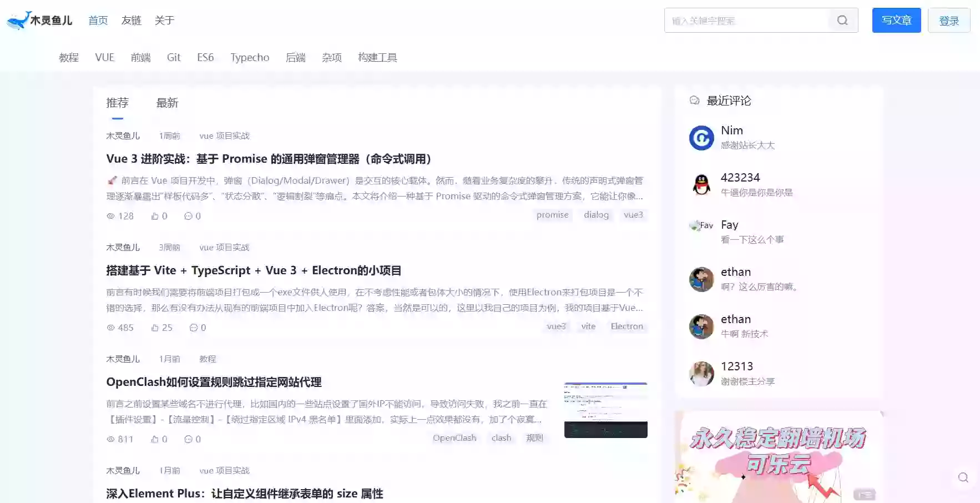The width and height of the screenshot is (980, 503).
Task: Select the ES6 category filter
Action: (x=205, y=57)
